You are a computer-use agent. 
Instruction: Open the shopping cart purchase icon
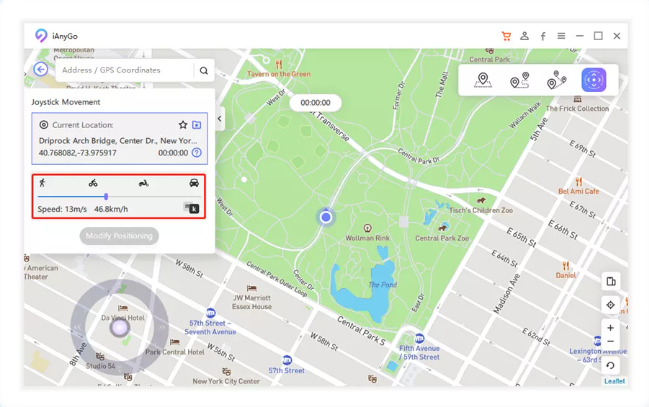[x=506, y=36]
